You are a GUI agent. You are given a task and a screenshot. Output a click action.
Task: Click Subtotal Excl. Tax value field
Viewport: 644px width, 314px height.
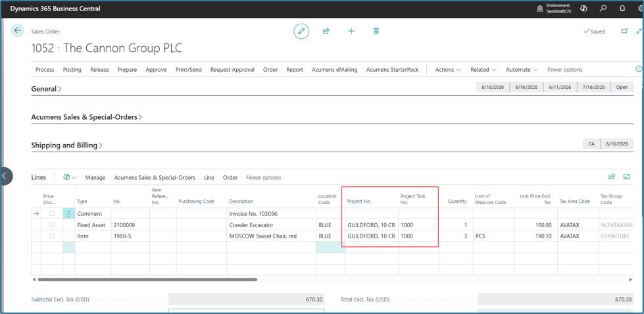pyautogui.click(x=247, y=300)
